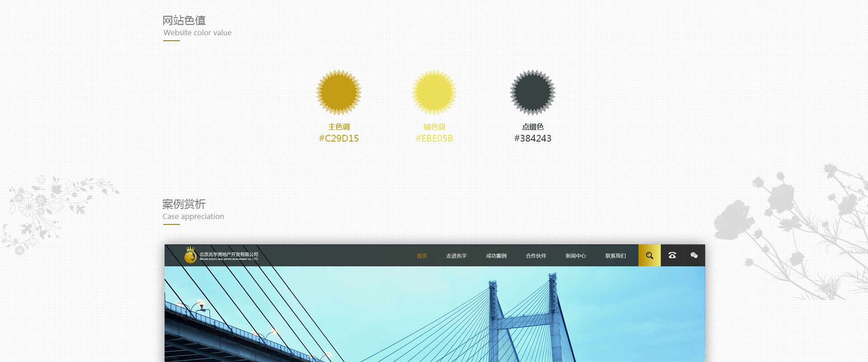Screen dimensions: 868x362
Task: Select the light yellow #EBE05B starburst swatch
Action: pyautogui.click(x=434, y=92)
